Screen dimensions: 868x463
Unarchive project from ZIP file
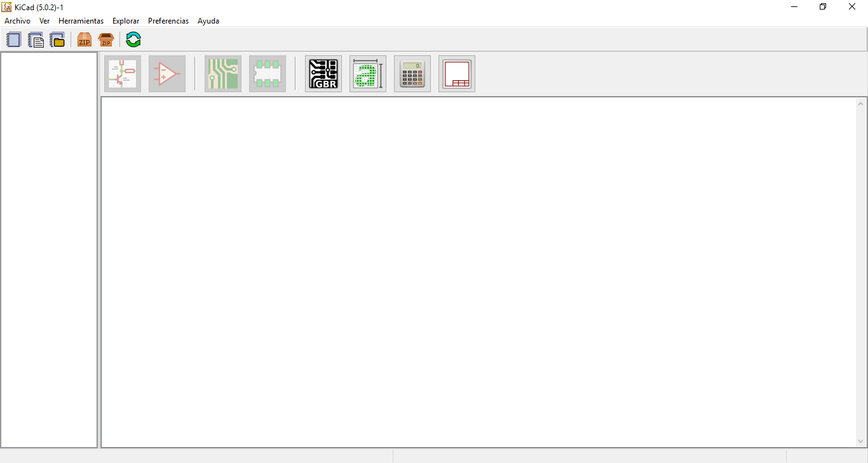tap(106, 40)
